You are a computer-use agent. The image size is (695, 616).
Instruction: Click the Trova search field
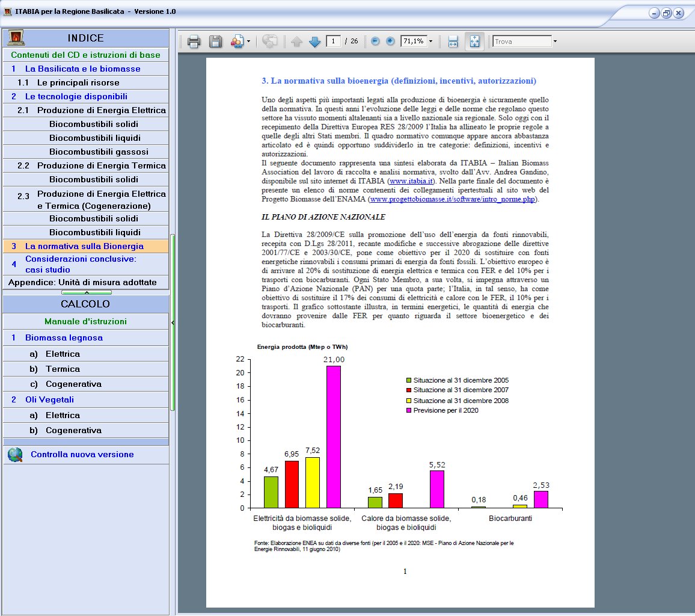(522, 42)
